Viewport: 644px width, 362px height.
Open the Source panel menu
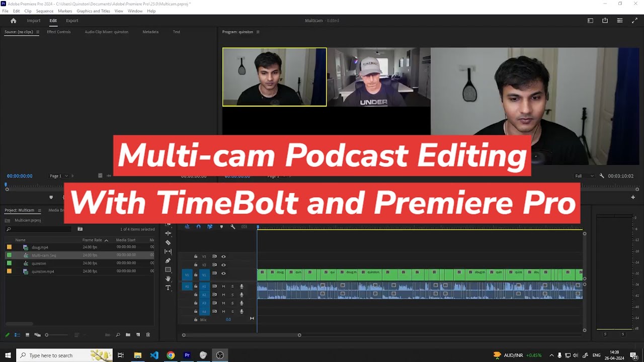37,32
